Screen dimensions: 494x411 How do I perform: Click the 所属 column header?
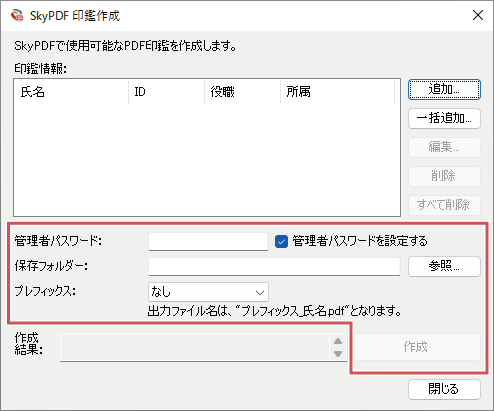[x=337, y=92]
